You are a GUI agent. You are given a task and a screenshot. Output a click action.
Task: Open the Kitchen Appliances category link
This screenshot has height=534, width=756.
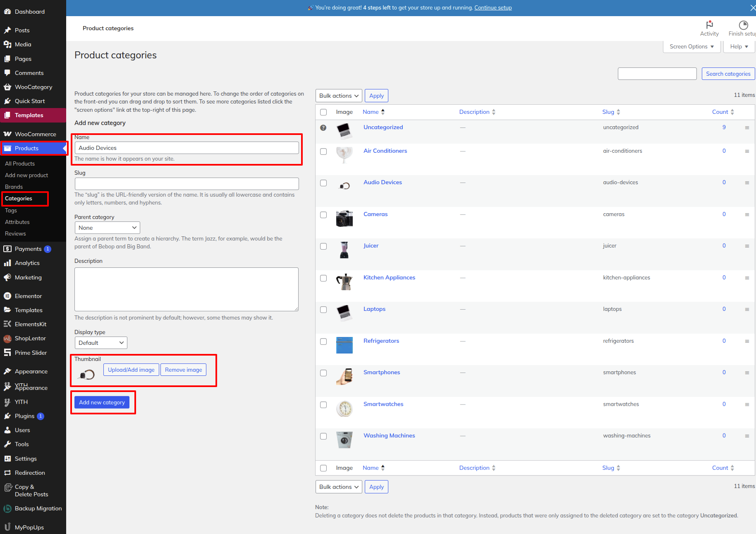pos(389,277)
